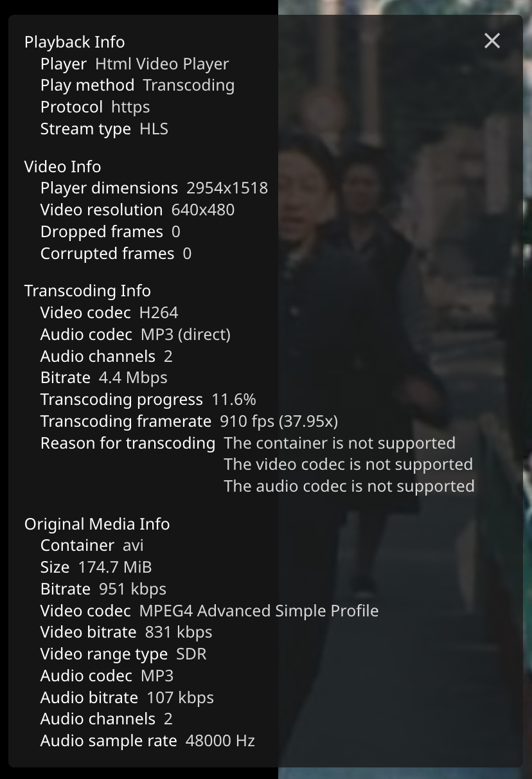
Task: Close the Playback Info panel
Action: click(492, 41)
